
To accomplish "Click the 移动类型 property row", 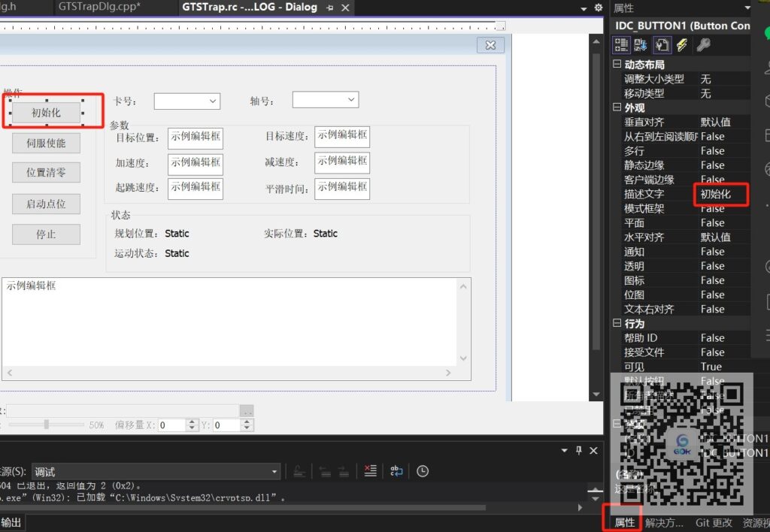I will tap(685, 93).
